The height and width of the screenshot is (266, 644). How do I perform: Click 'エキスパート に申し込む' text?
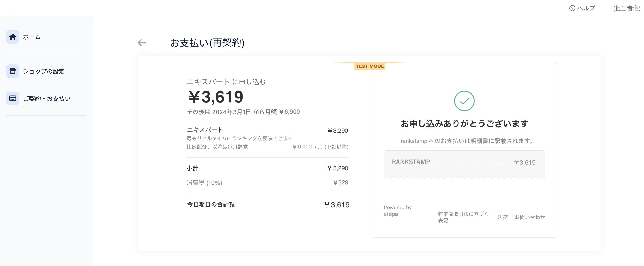point(226,82)
